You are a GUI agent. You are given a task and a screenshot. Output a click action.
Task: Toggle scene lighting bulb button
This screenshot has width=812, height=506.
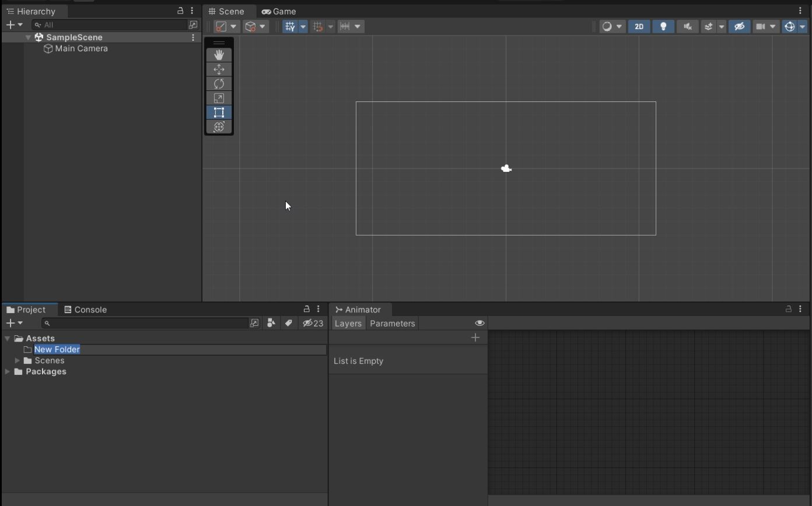663,26
